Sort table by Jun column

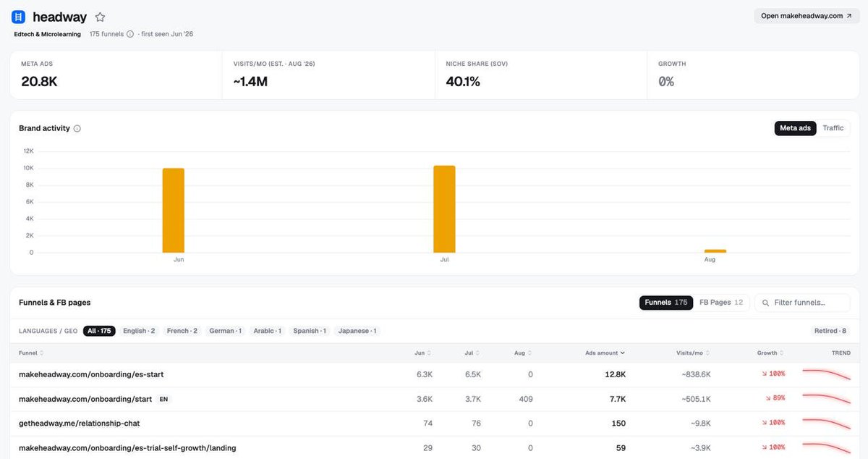pos(423,353)
